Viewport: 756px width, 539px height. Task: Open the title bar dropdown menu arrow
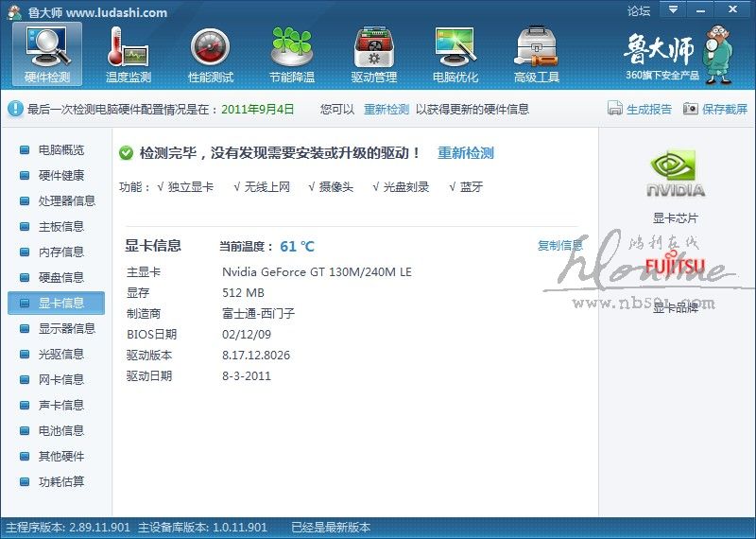point(673,9)
